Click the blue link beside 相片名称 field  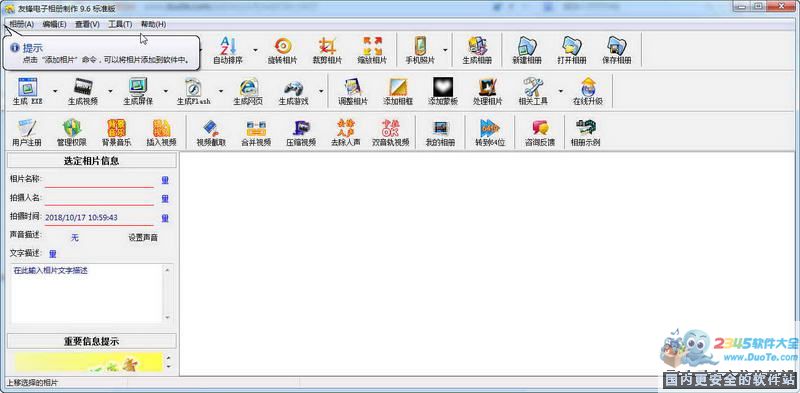click(165, 180)
